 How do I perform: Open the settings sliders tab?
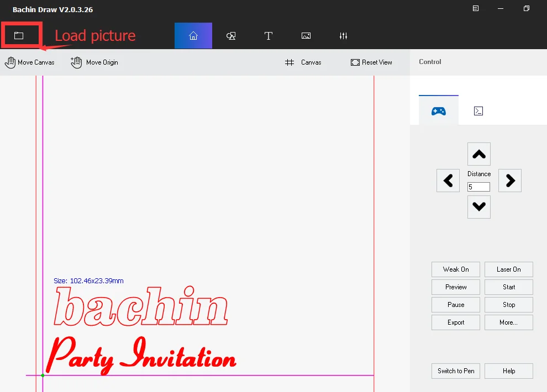click(x=343, y=35)
